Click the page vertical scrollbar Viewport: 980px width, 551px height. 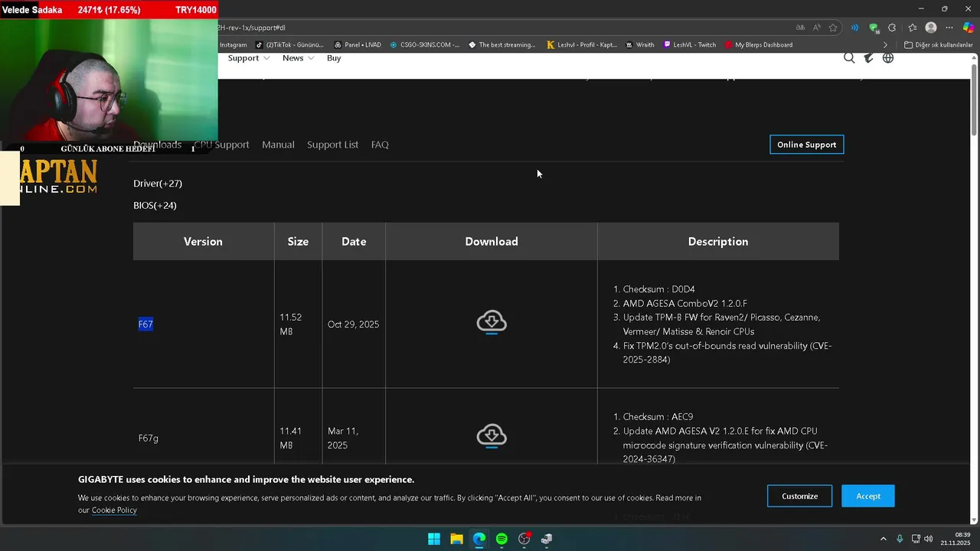[974, 99]
